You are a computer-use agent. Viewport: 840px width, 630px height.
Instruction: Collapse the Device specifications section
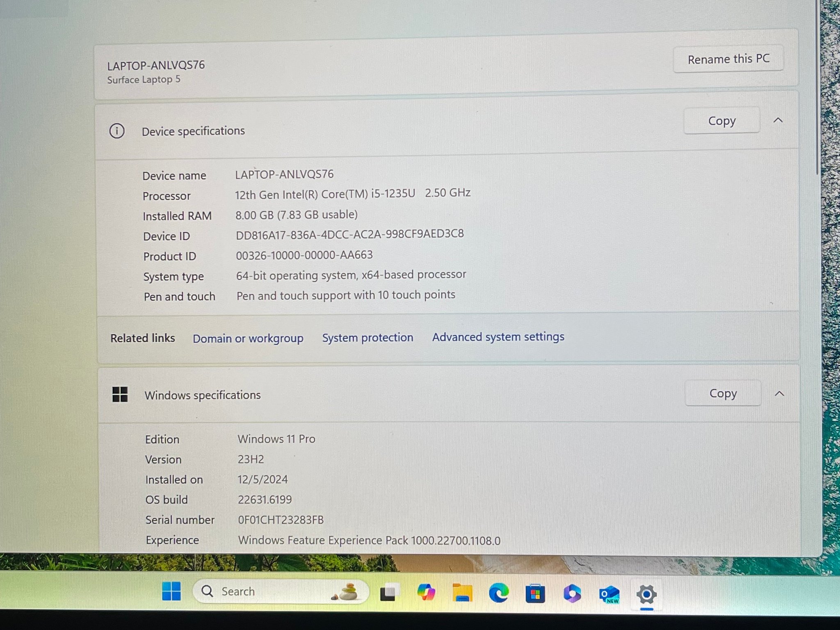[x=778, y=120]
